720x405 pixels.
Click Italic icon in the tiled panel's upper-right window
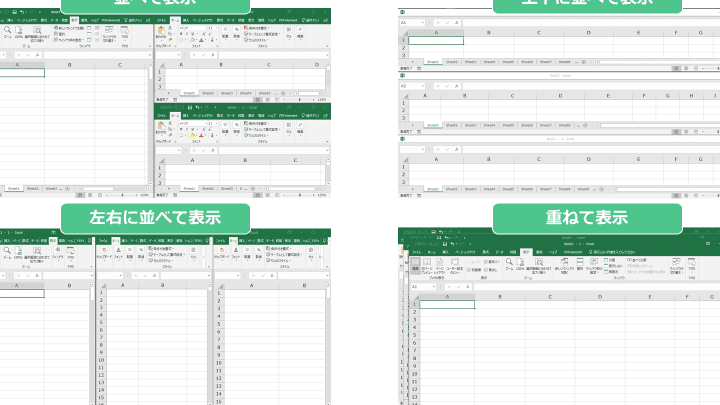[x=186, y=34]
